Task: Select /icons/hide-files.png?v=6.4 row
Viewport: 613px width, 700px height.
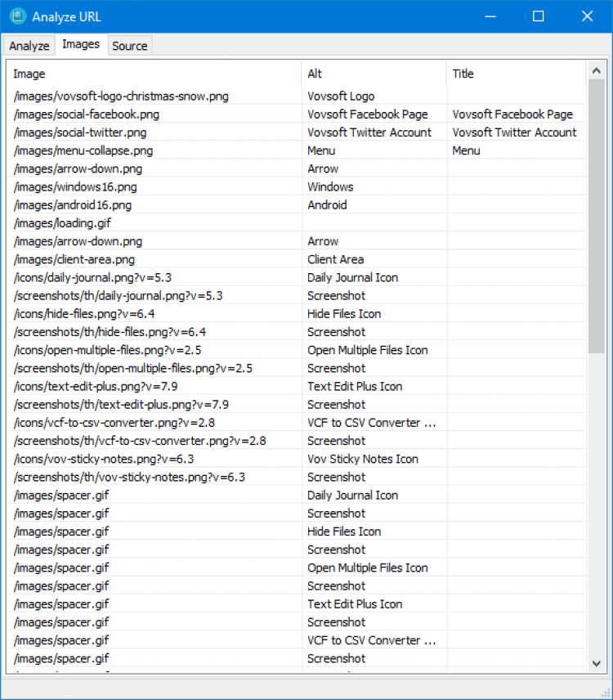Action: (297, 314)
